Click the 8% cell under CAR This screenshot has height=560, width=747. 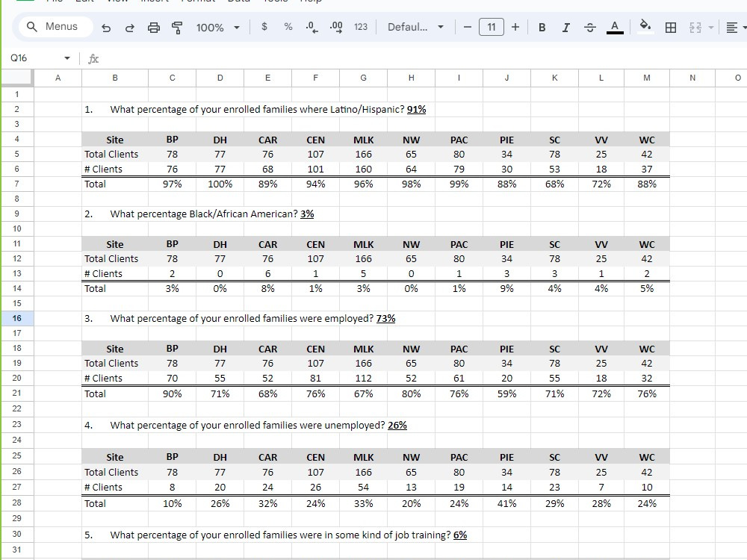pos(267,288)
